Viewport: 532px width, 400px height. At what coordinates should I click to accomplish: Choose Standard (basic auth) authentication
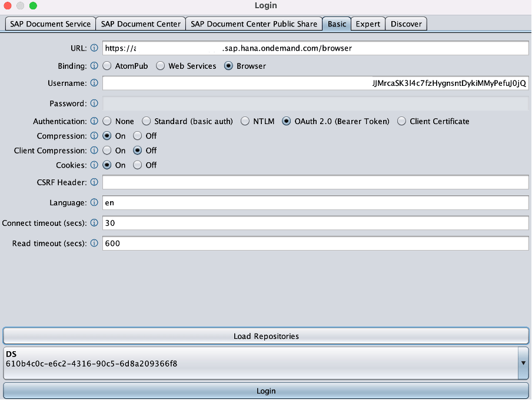click(x=146, y=121)
